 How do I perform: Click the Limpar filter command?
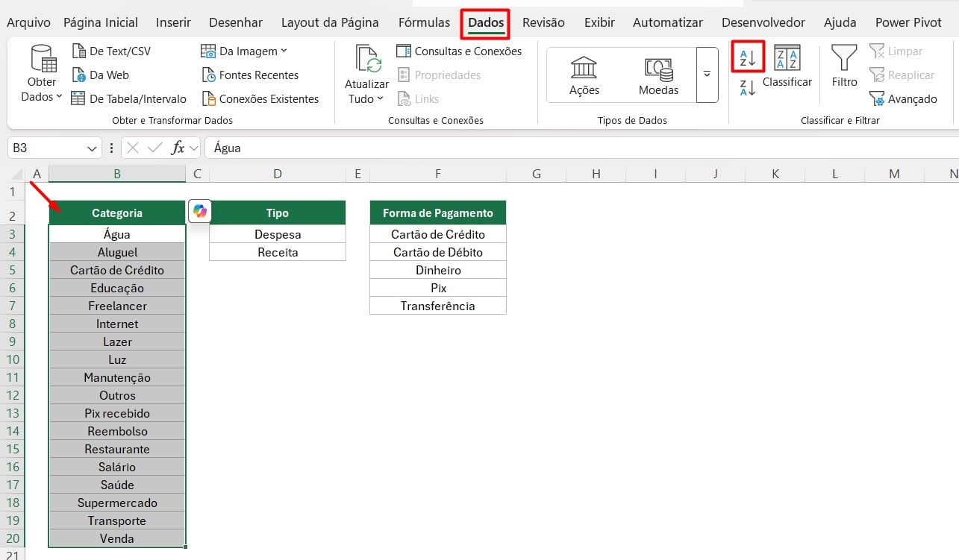pyautogui.click(x=896, y=51)
